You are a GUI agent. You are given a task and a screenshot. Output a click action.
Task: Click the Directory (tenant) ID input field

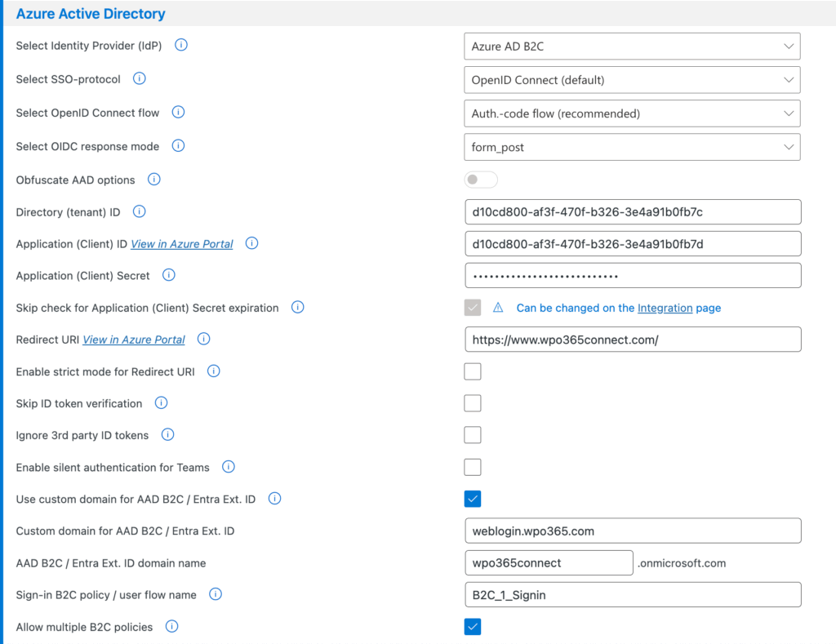[x=633, y=212]
